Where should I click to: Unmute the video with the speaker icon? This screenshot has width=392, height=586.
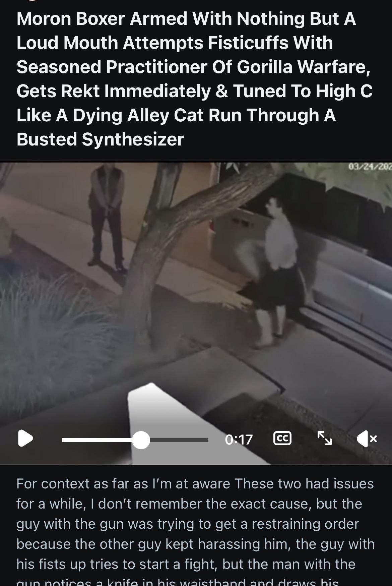[367, 438]
